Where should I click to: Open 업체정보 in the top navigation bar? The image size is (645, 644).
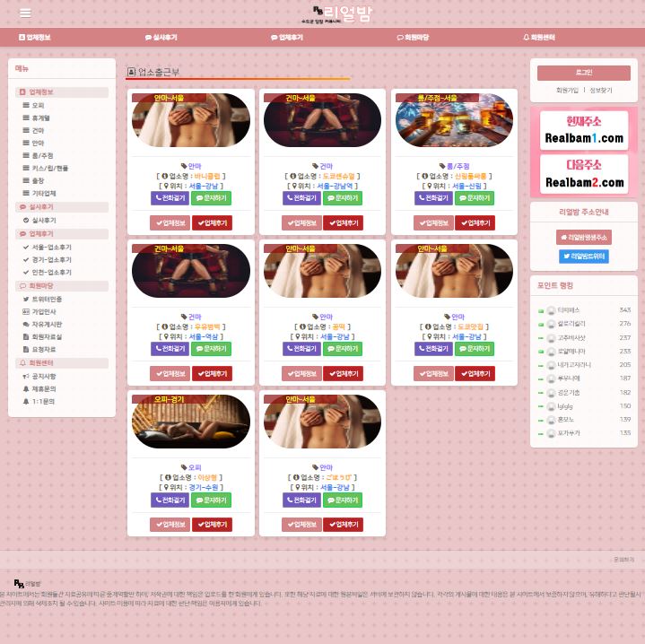pyautogui.click(x=35, y=38)
